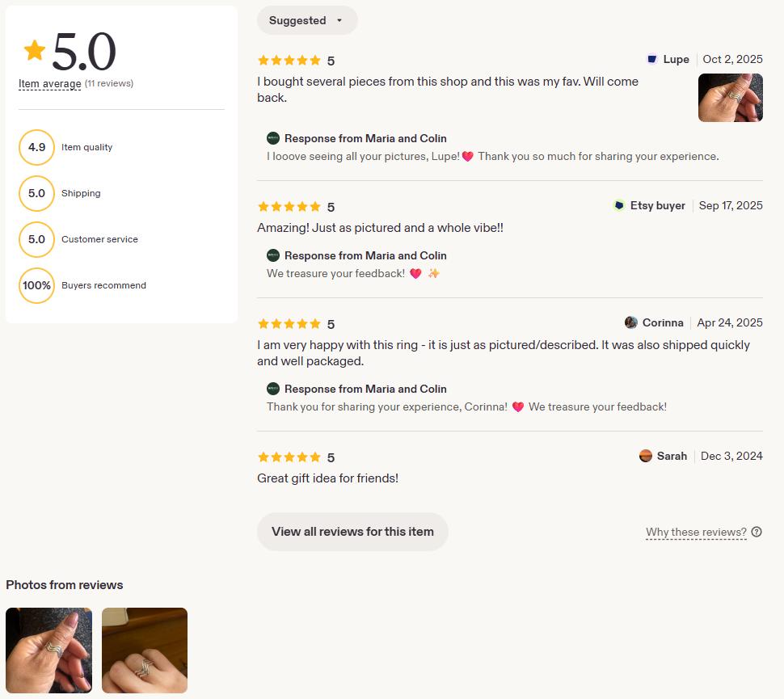View all reviews for this item
Screen dimensions: 784x699
pyautogui.click(x=352, y=532)
